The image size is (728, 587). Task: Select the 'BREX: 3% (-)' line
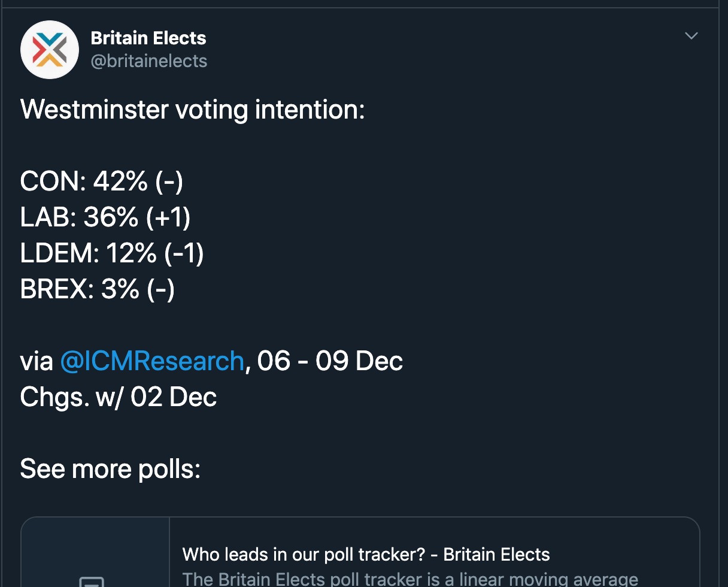98,289
